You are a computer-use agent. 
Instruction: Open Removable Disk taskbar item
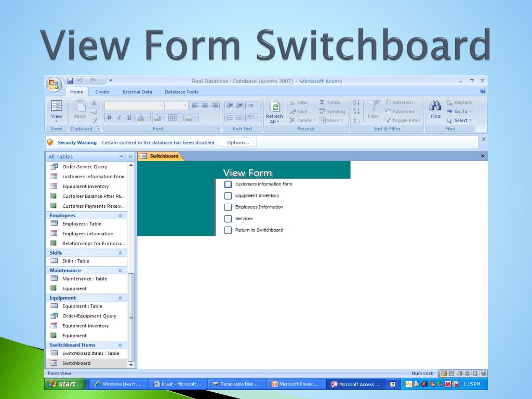click(237, 384)
